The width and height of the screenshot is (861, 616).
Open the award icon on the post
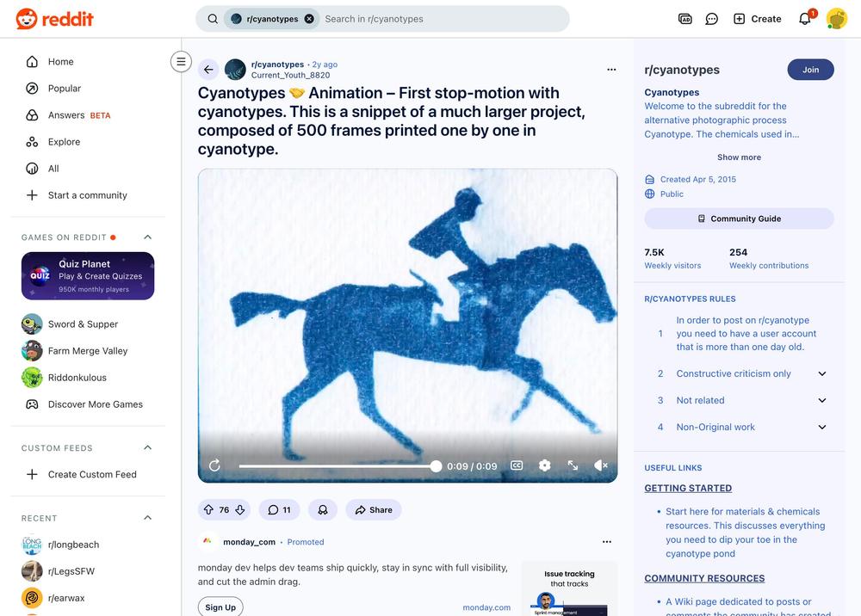323,509
